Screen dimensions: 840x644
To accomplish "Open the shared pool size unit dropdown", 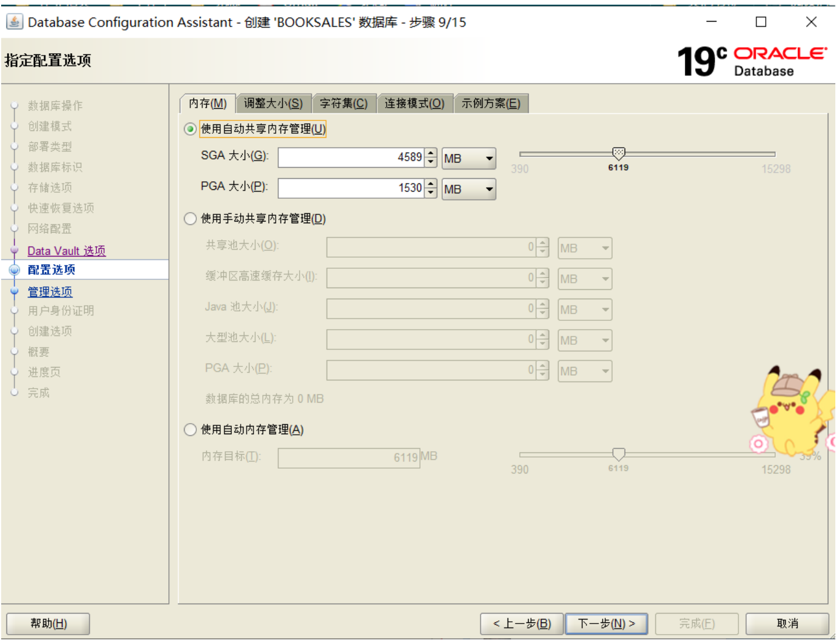I will [x=585, y=248].
